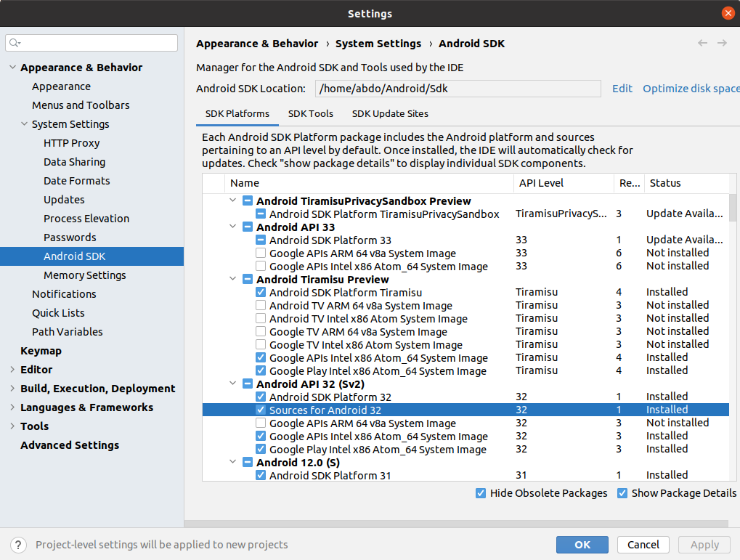Select the Appearance settings page

61,86
